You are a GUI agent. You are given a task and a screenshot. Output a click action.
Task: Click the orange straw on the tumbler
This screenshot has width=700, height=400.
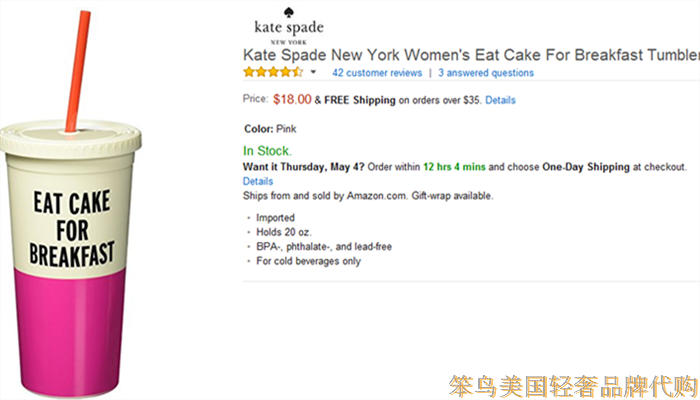76,70
